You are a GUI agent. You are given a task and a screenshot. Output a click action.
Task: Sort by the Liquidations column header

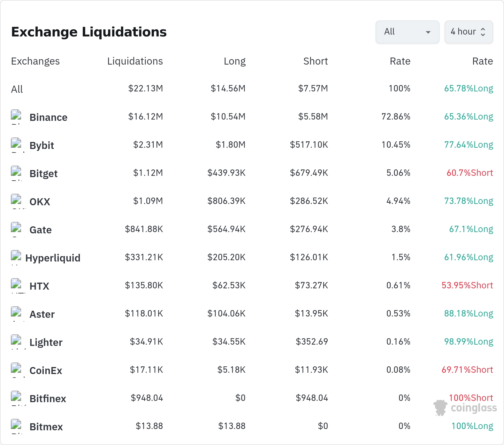(x=135, y=61)
